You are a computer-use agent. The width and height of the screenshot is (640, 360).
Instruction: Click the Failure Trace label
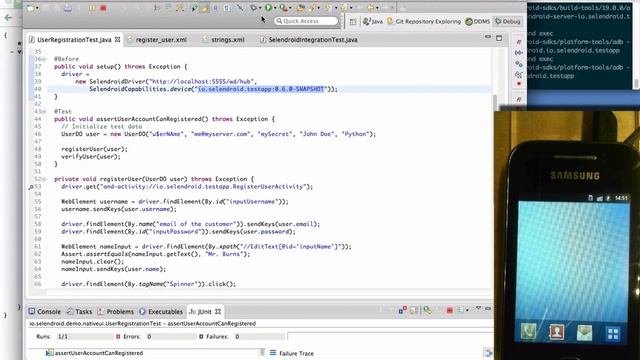296,353
